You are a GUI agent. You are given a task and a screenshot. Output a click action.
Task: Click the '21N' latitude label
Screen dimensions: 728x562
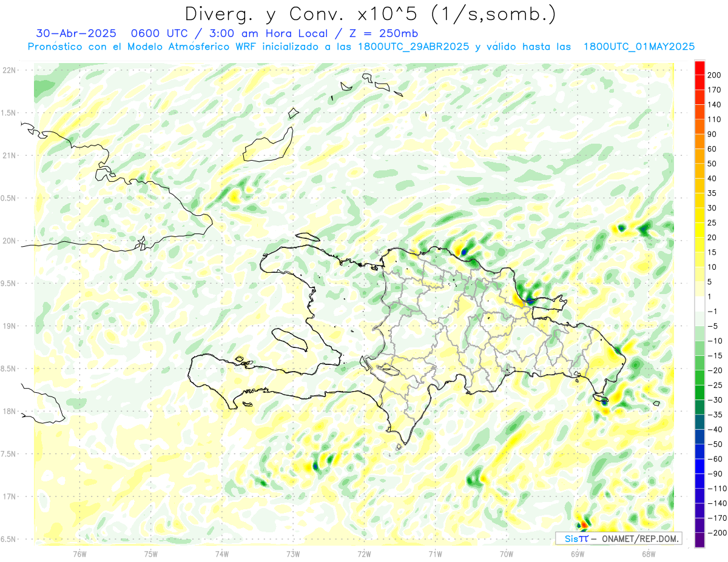(8, 155)
